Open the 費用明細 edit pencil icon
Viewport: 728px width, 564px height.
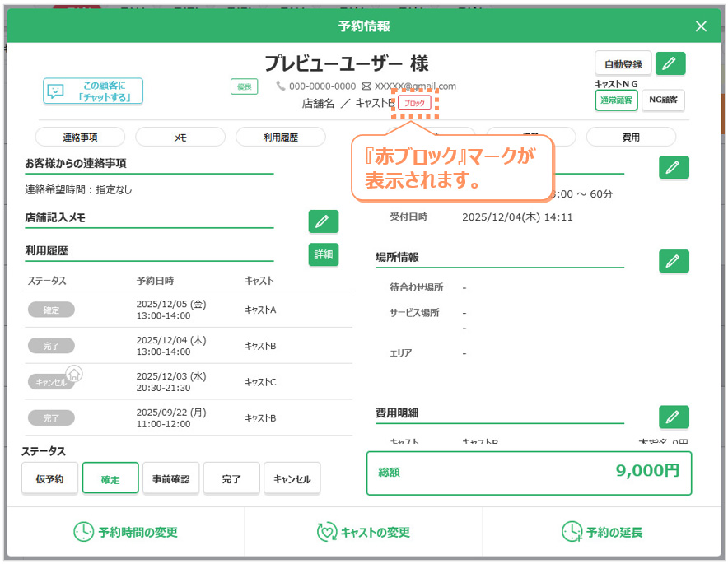pos(673,417)
